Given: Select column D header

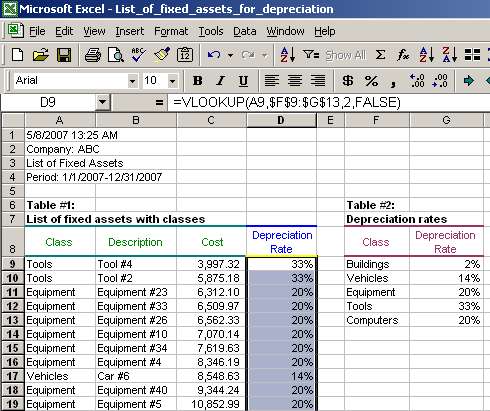Looking at the screenshot, I should click(x=281, y=120).
